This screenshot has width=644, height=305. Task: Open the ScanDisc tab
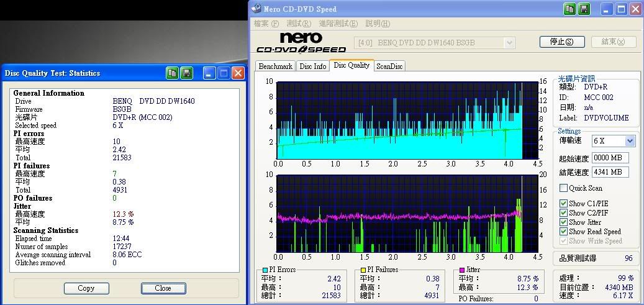389,66
